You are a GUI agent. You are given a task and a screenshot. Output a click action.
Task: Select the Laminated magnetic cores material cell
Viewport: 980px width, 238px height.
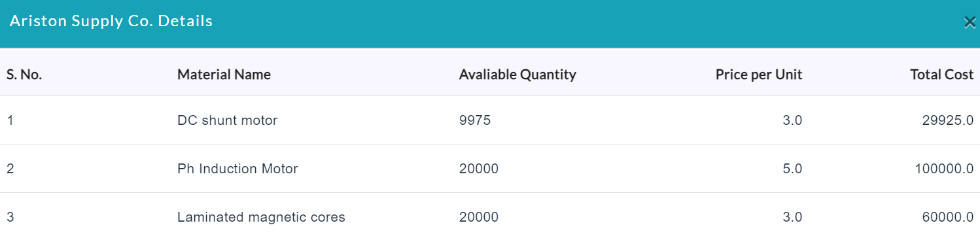point(261,217)
